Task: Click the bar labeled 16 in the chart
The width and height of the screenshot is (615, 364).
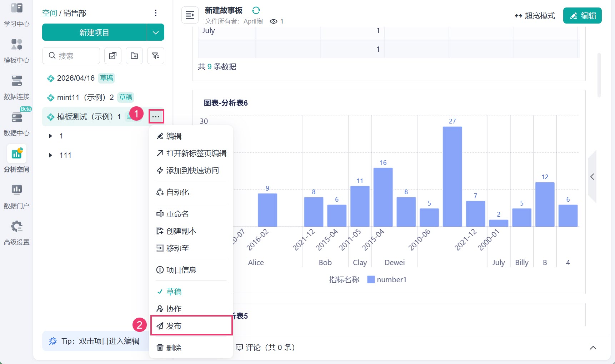Action: pos(383,197)
